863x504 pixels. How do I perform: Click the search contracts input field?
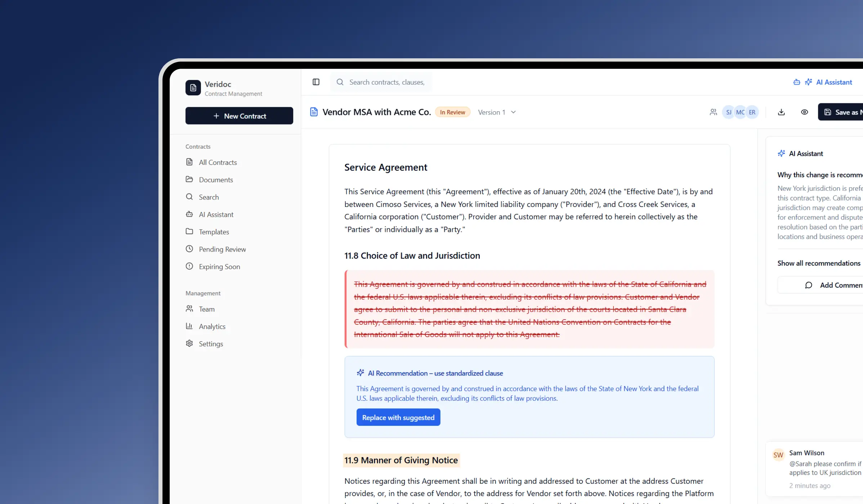[381, 82]
